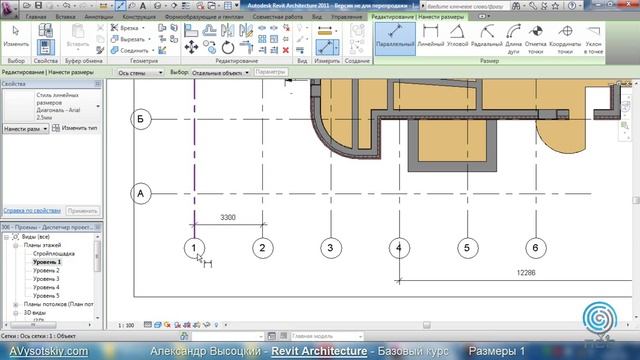Click the Properties palette toggle button

point(45,47)
